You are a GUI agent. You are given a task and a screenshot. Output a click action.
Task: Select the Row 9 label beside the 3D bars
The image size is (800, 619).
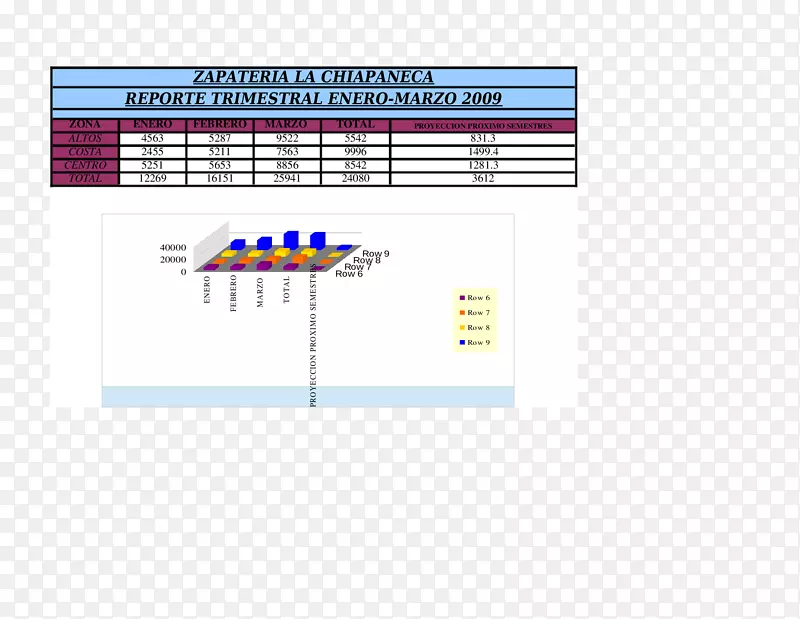(x=376, y=254)
